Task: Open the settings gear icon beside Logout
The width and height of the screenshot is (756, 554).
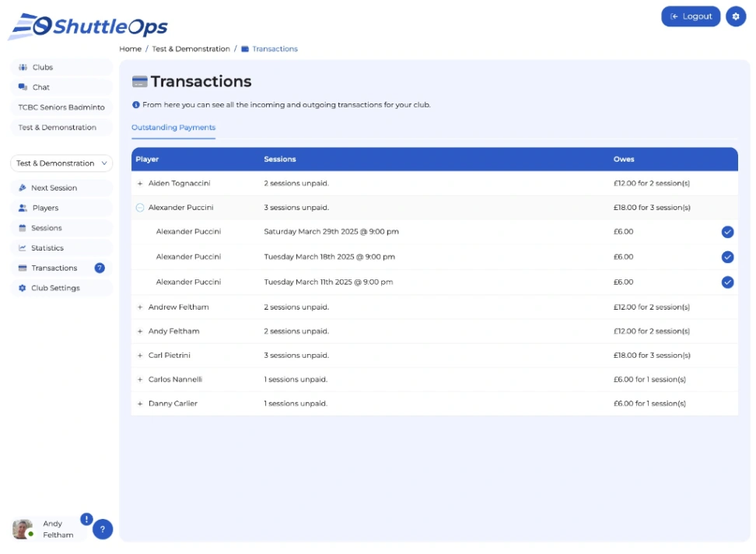Action: pos(735,16)
